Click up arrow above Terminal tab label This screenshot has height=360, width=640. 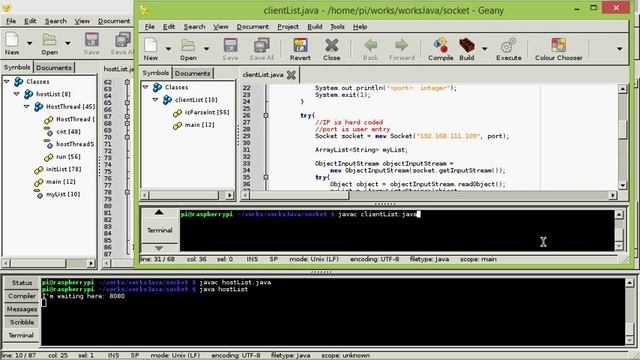coord(159,213)
